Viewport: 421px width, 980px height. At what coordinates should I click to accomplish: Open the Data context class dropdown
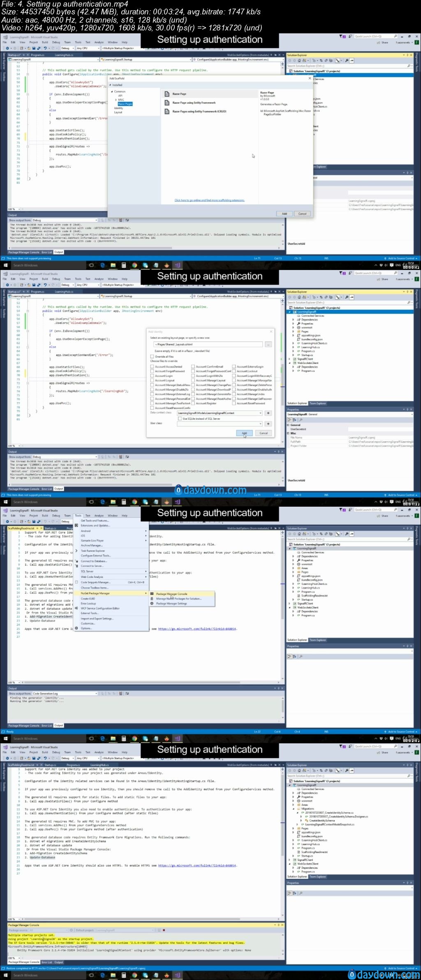click(x=260, y=413)
